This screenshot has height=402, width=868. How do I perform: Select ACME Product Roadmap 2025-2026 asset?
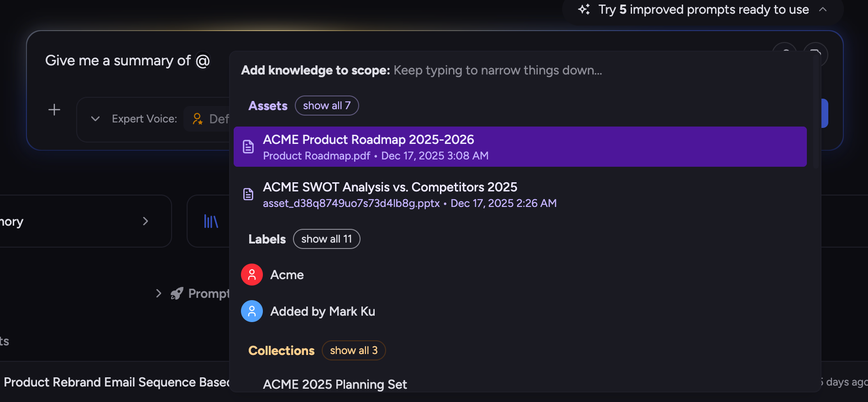tap(520, 147)
